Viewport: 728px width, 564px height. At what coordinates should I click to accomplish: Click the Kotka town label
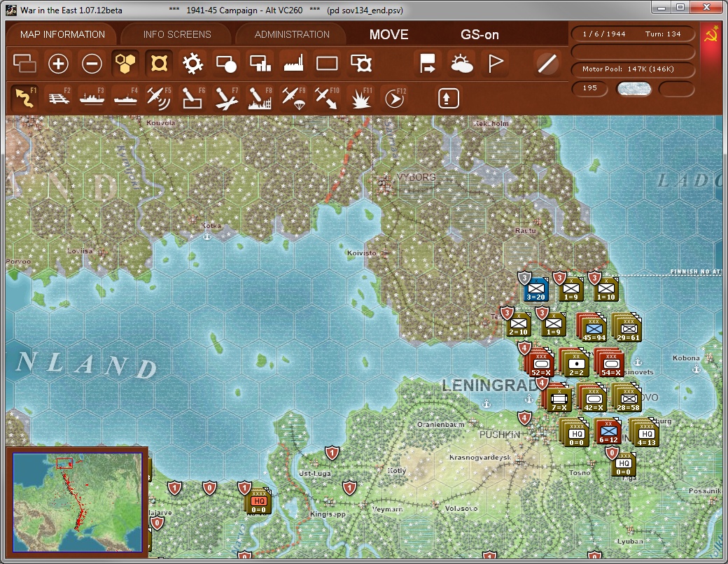coord(211,225)
